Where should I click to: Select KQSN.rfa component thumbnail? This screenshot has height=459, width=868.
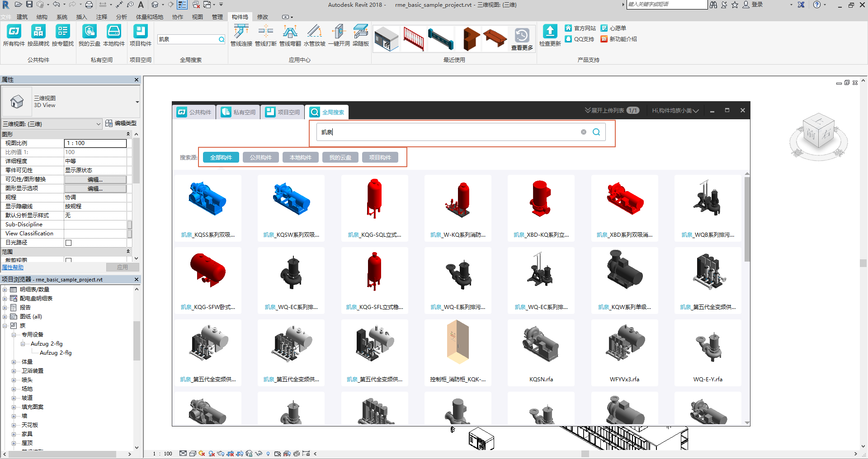[x=541, y=352]
